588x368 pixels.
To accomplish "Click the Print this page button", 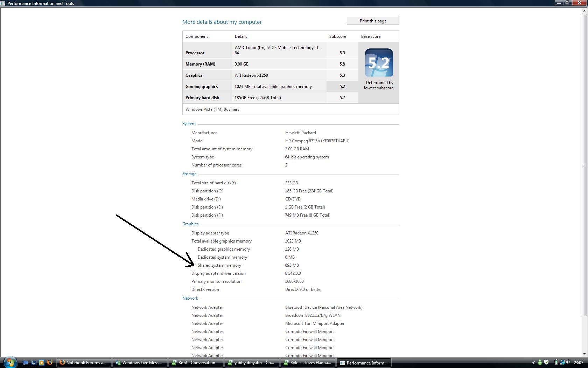I will pos(373,21).
